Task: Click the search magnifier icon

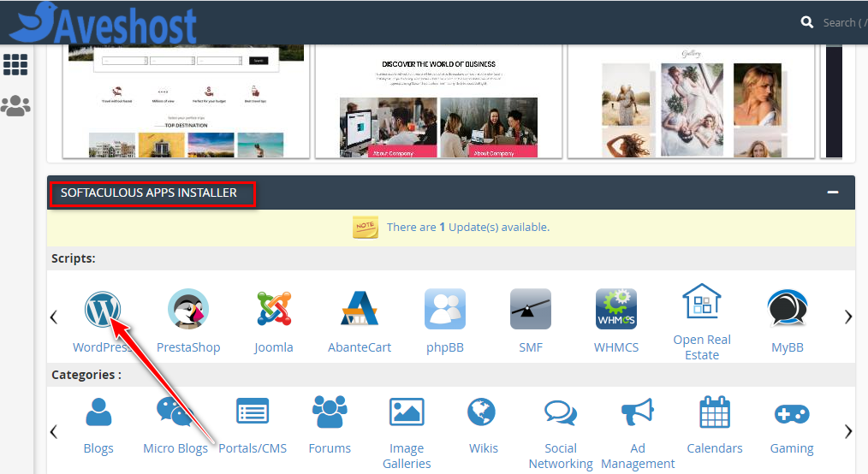Action: [x=807, y=22]
